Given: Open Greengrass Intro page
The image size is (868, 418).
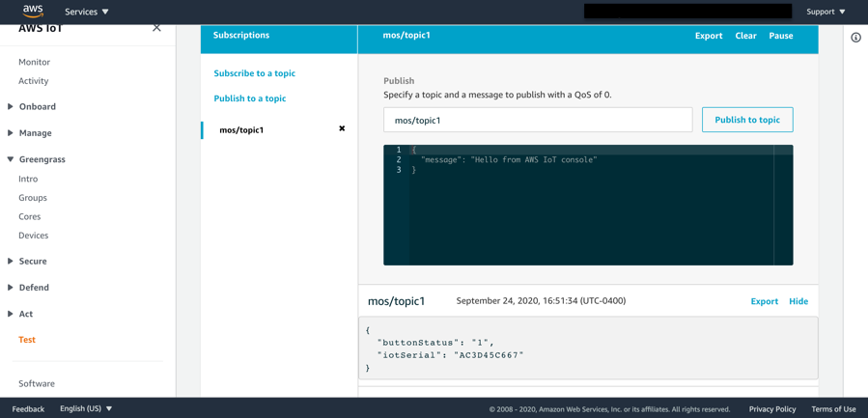Looking at the screenshot, I should (x=28, y=179).
